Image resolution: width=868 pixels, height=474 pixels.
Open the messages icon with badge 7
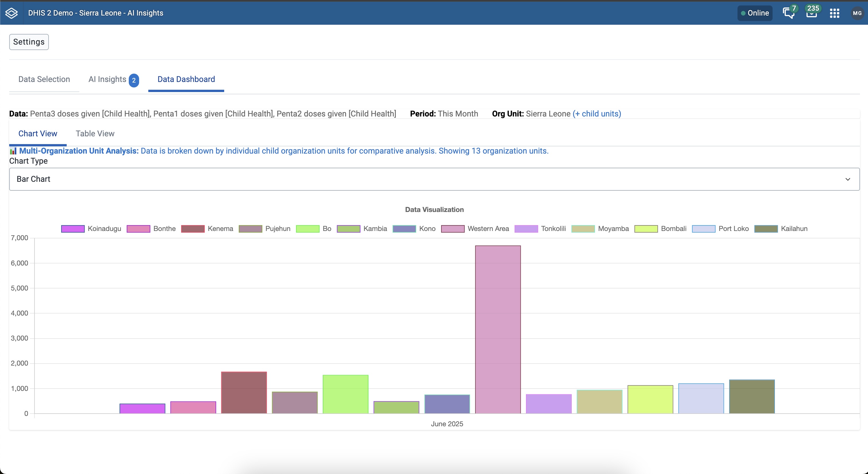[788, 13]
